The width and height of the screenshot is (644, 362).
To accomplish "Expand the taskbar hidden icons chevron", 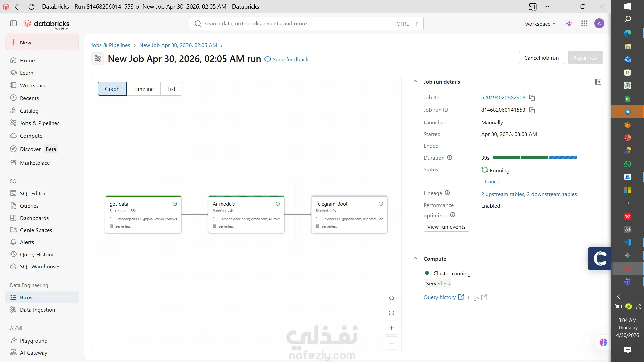I will click(x=619, y=296).
